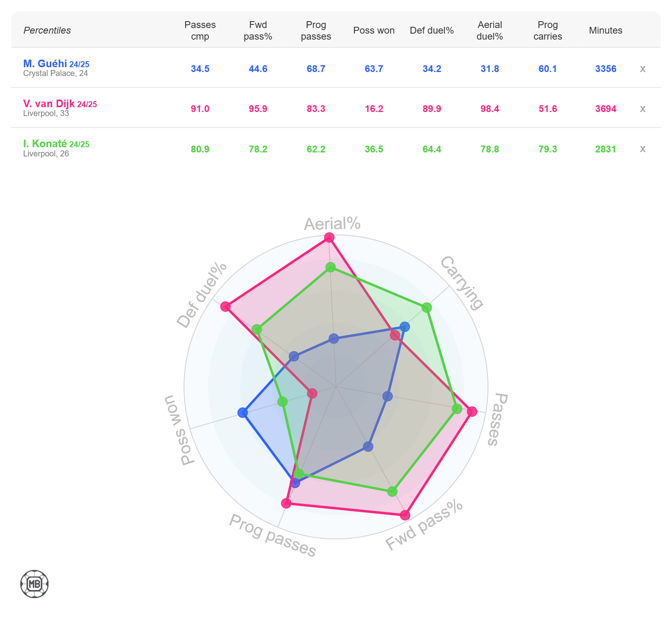The height and width of the screenshot is (628, 672).
Task: Remove M. Guéhi row with x
Action: pos(642,69)
